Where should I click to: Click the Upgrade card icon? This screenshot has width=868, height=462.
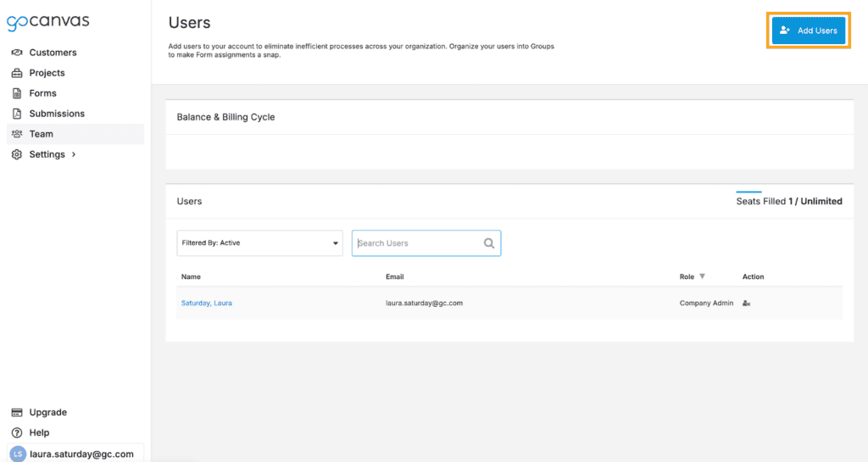(x=17, y=412)
